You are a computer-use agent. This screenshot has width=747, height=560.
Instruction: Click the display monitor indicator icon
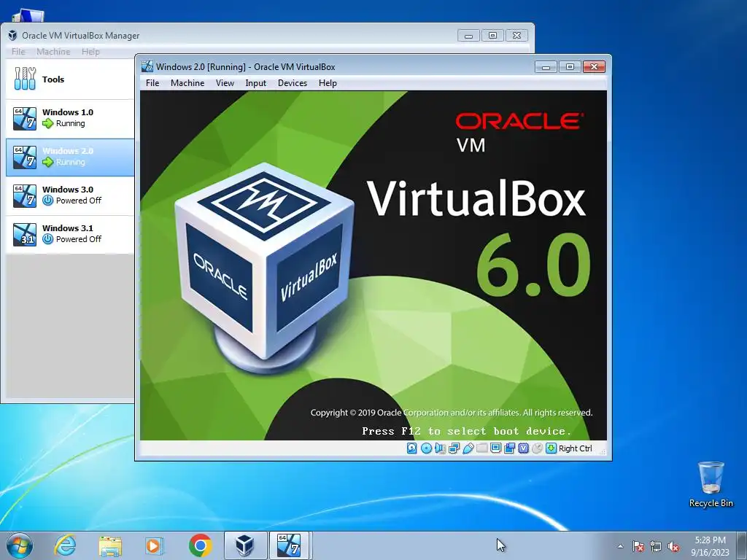click(495, 448)
